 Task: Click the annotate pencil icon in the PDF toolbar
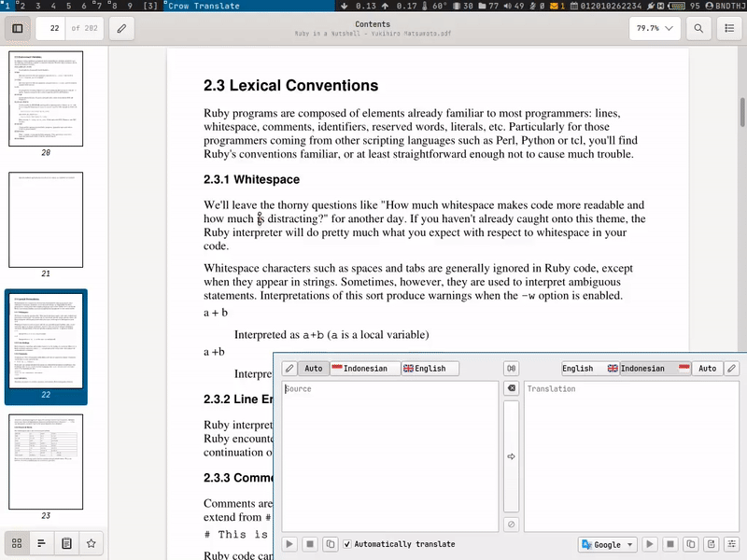click(120, 28)
